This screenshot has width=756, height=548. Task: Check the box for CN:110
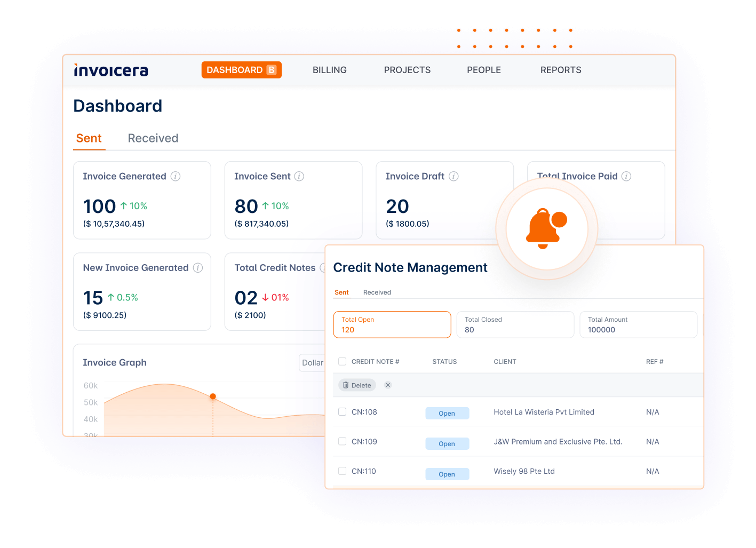pyautogui.click(x=343, y=471)
